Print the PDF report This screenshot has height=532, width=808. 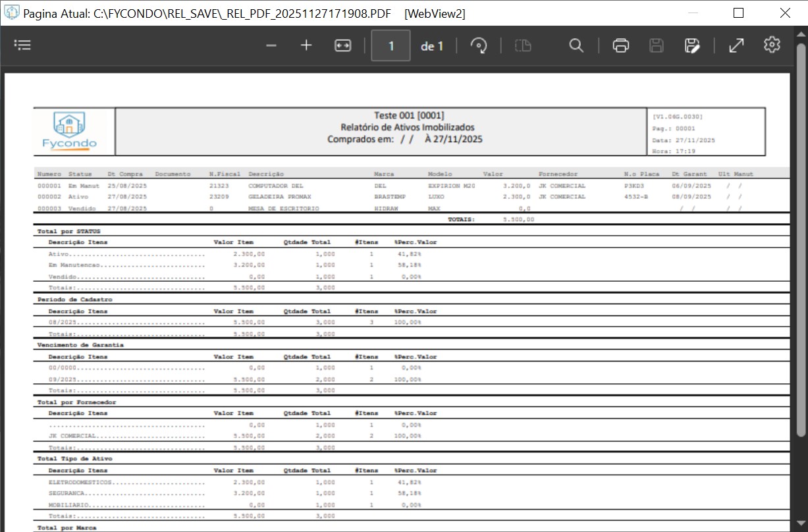point(621,45)
